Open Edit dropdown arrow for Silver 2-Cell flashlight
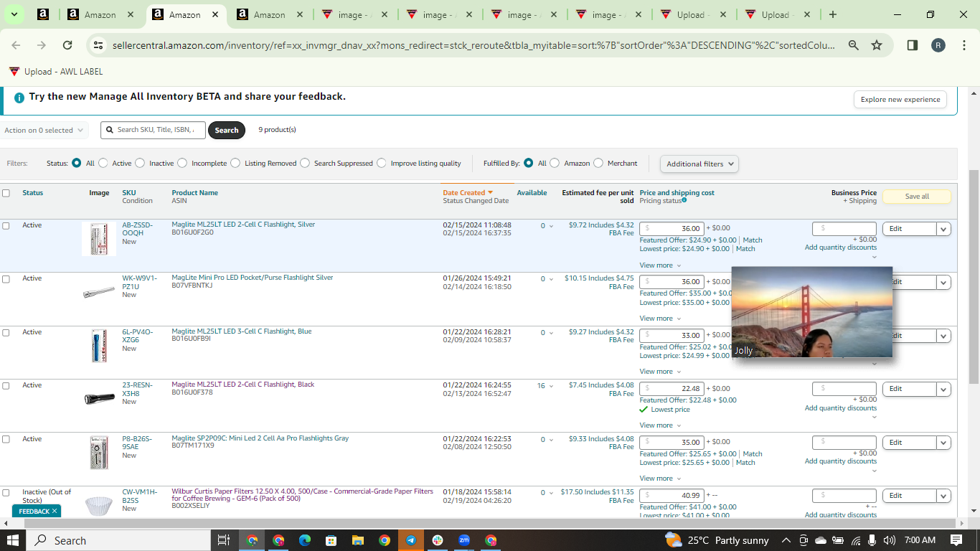980x551 pixels. (x=944, y=229)
